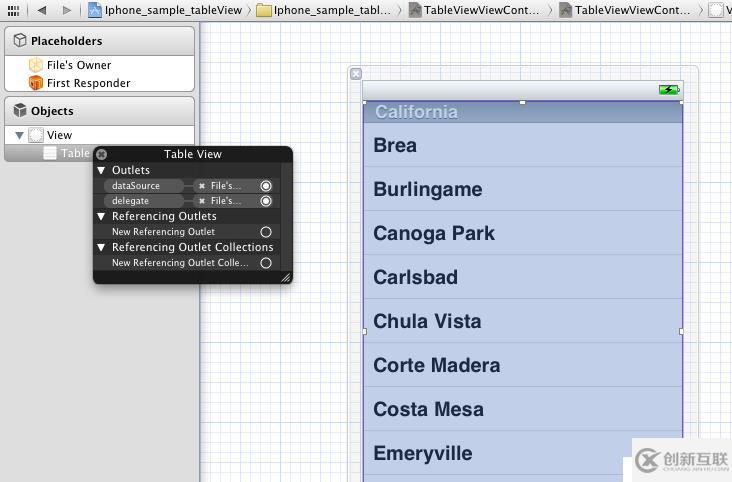Open first TableViewViewCont breadcrumb item
Image resolution: width=732 pixels, height=482 pixels.
(x=474, y=10)
